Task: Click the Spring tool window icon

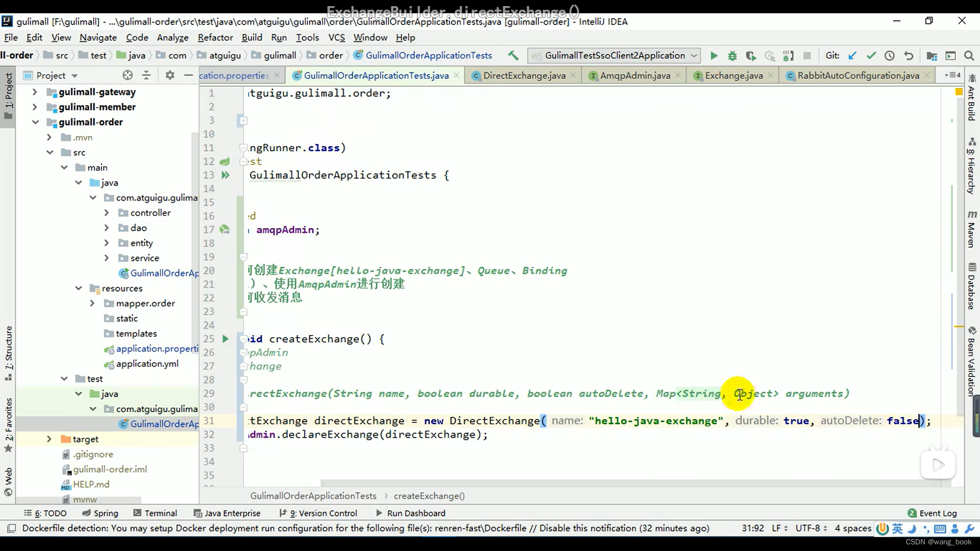Action: point(86,513)
